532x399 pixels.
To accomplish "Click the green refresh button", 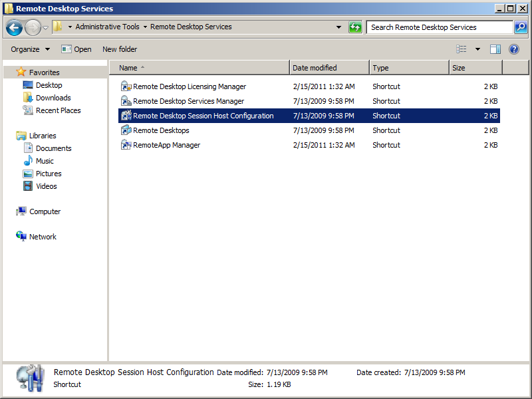I will pos(356,27).
